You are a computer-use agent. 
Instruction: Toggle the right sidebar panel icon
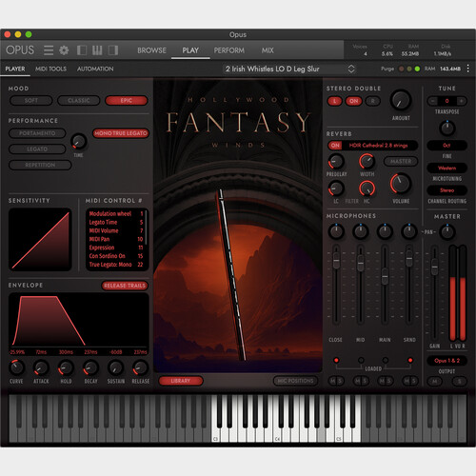(113, 50)
